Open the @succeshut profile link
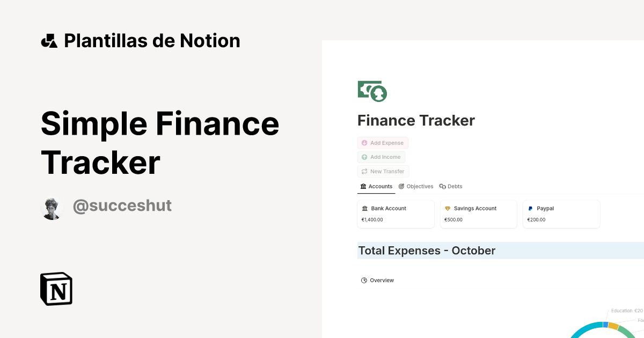The width and height of the screenshot is (644, 338). tap(122, 205)
